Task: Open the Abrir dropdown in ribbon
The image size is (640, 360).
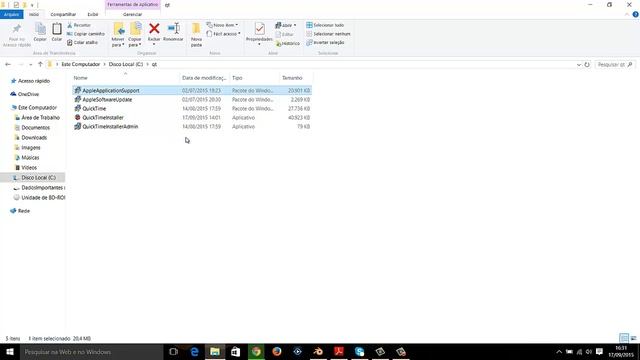Action: point(286,25)
